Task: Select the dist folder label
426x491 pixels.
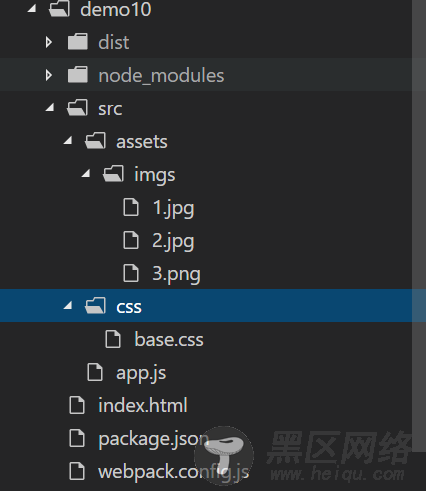Action: click(114, 42)
